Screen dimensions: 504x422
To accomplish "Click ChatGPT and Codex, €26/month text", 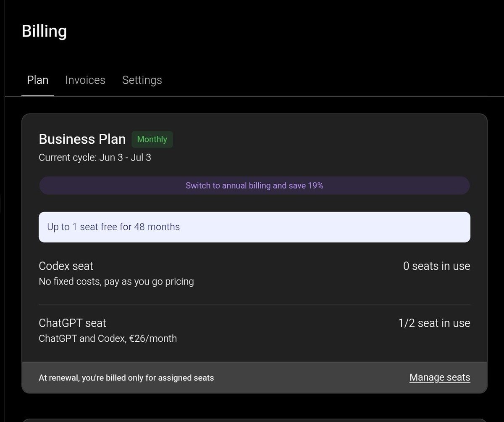I will (108, 338).
